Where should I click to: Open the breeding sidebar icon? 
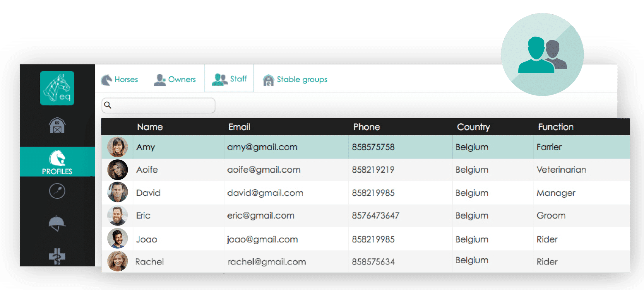57,191
